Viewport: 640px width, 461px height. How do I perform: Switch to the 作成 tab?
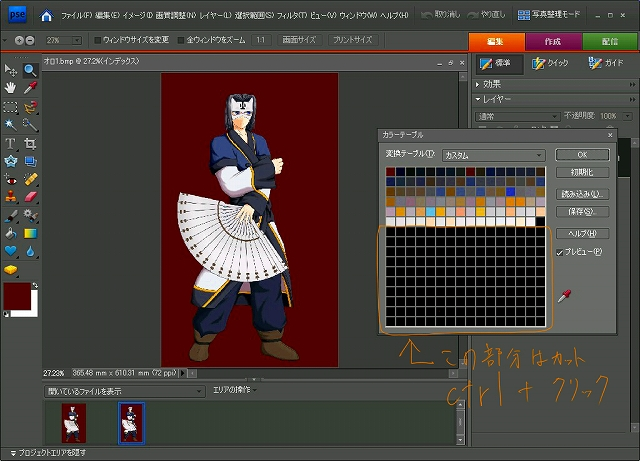553,40
